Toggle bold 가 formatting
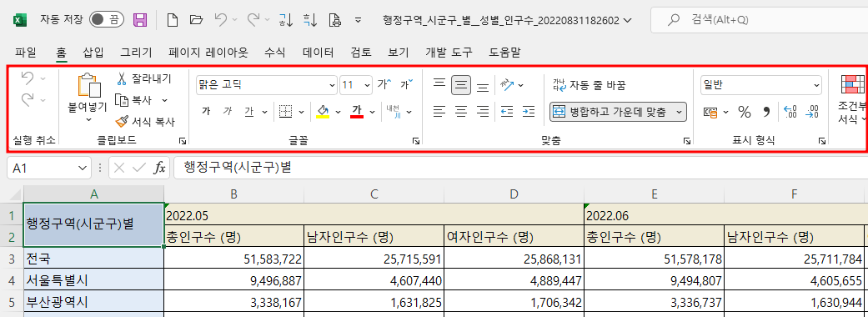This screenshot has width=868, height=317. [206, 112]
